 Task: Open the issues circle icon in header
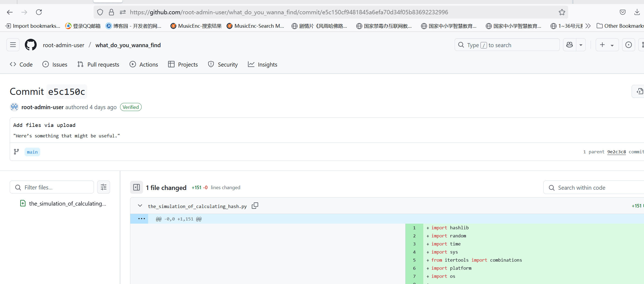tap(629, 45)
